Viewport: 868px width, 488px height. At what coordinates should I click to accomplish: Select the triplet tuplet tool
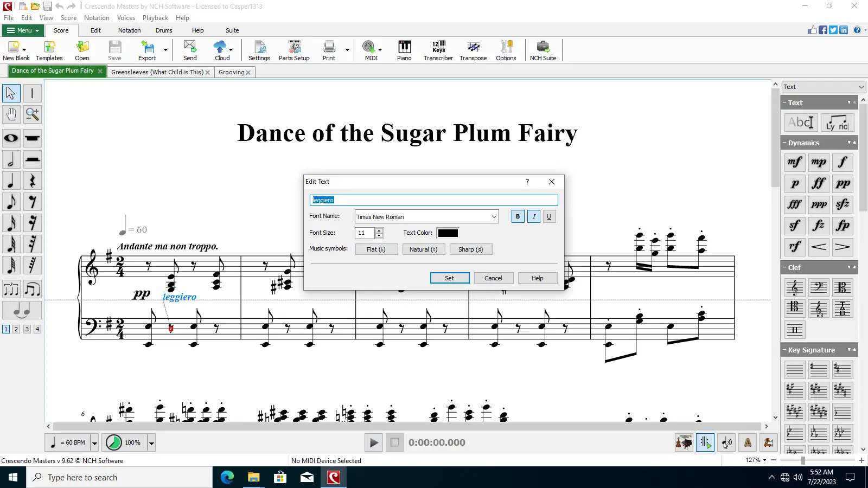tap(11, 290)
